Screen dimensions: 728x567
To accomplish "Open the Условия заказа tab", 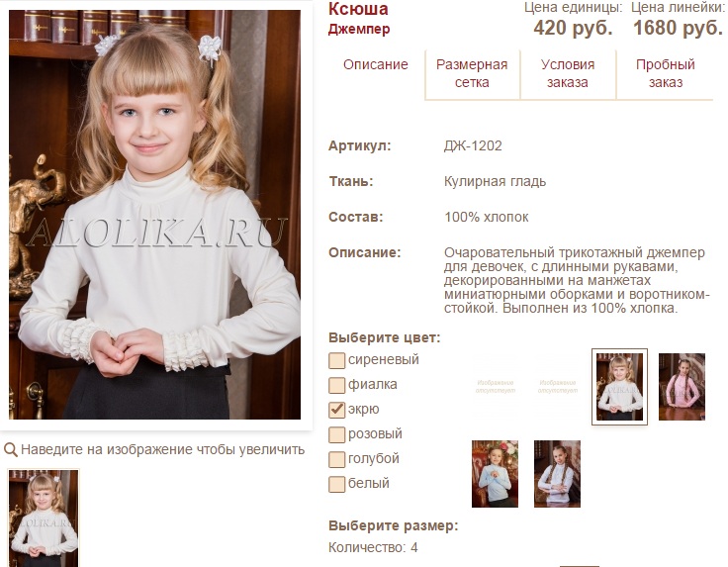I will [x=568, y=73].
